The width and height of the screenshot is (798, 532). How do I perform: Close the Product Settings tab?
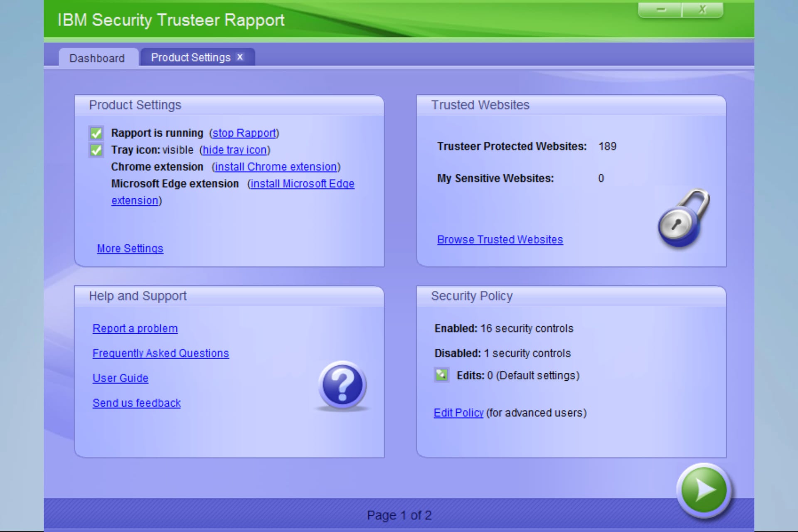(240, 57)
